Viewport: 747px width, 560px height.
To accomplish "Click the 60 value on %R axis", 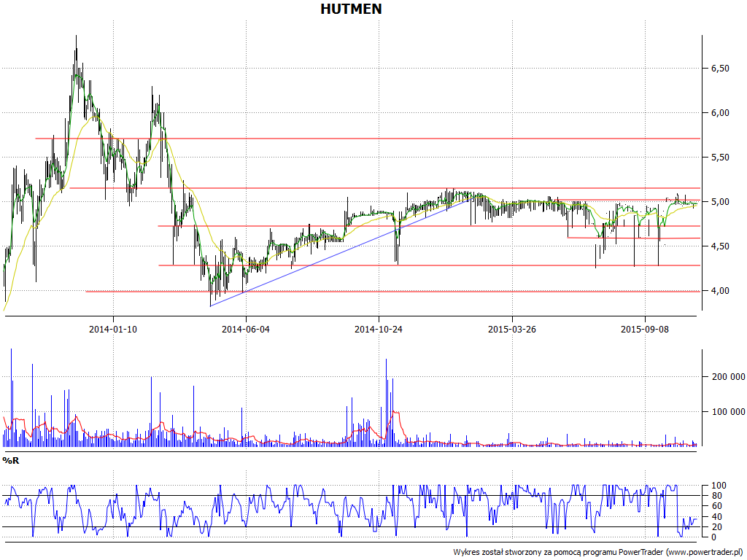I will (x=716, y=506).
